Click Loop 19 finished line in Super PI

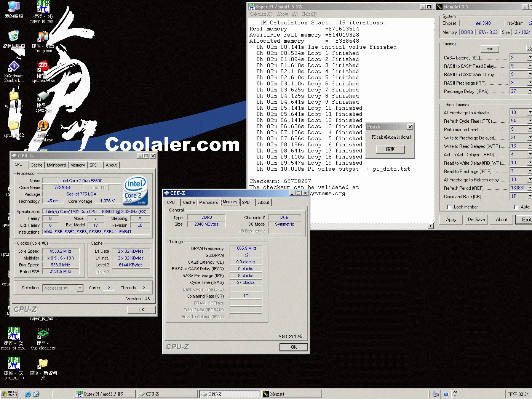(x=309, y=163)
